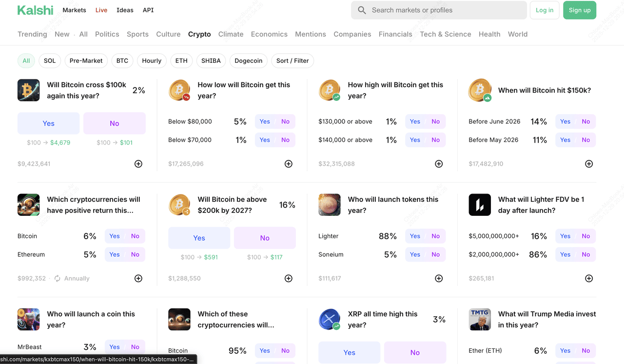Select No for Before June 2026

[x=585, y=121]
